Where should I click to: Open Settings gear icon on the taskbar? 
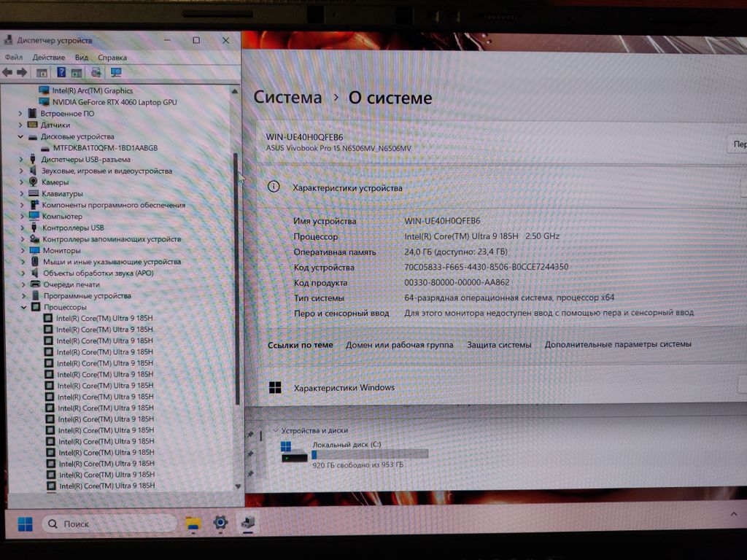coord(220,523)
